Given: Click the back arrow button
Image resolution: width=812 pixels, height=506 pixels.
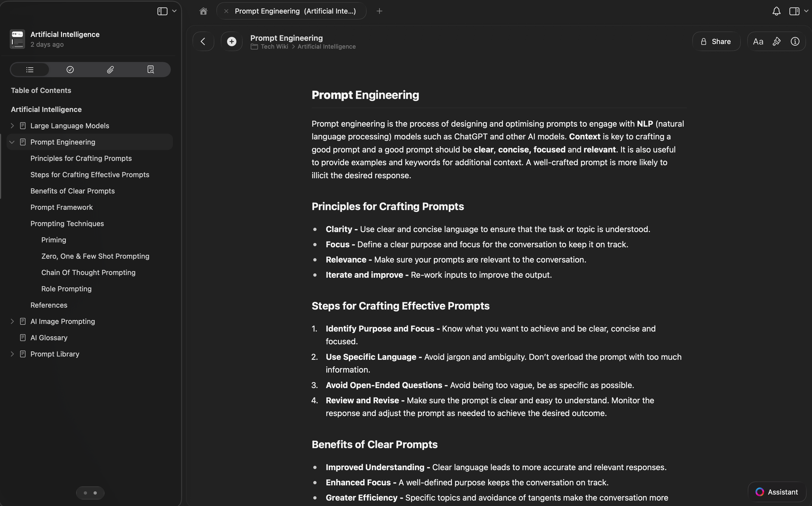Looking at the screenshot, I should click(x=203, y=42).
